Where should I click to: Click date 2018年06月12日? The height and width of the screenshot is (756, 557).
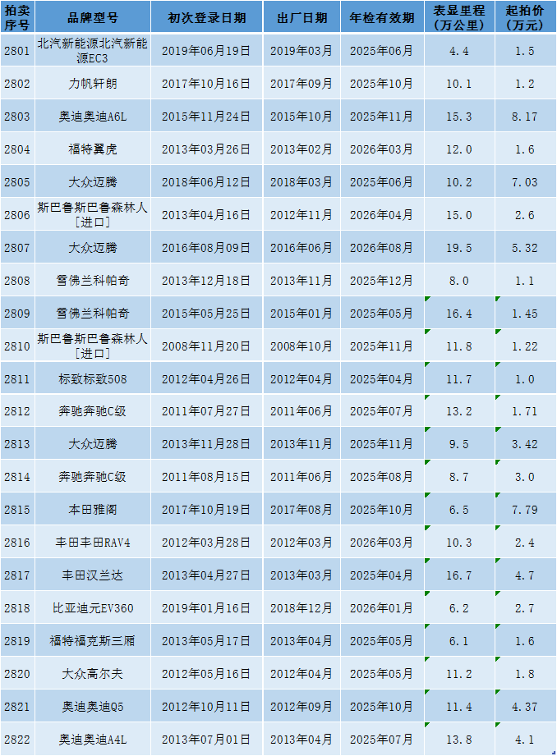tap(206, 181)
